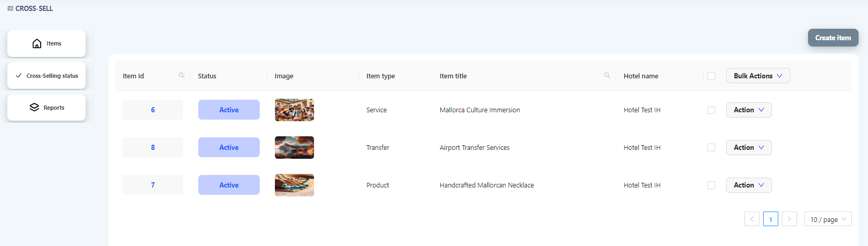This screenshot has width=868, height=246.
Task: Click the Item Id search magnifier icon
Action: coord(182,76)
